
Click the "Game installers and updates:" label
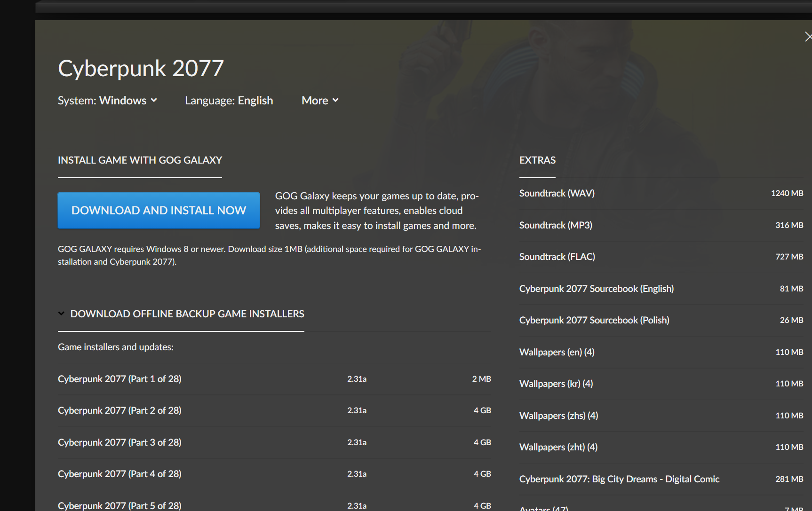point(116,347)
